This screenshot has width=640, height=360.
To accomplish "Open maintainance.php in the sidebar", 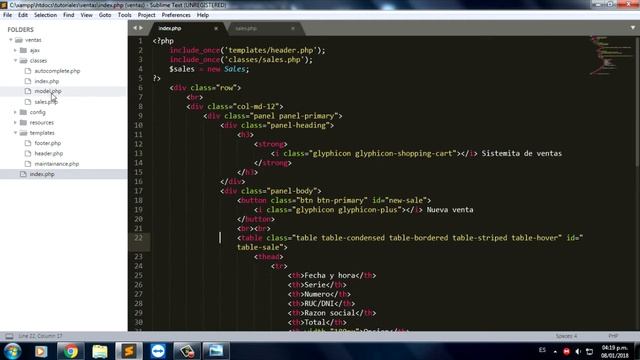I will tap(57, 164).
